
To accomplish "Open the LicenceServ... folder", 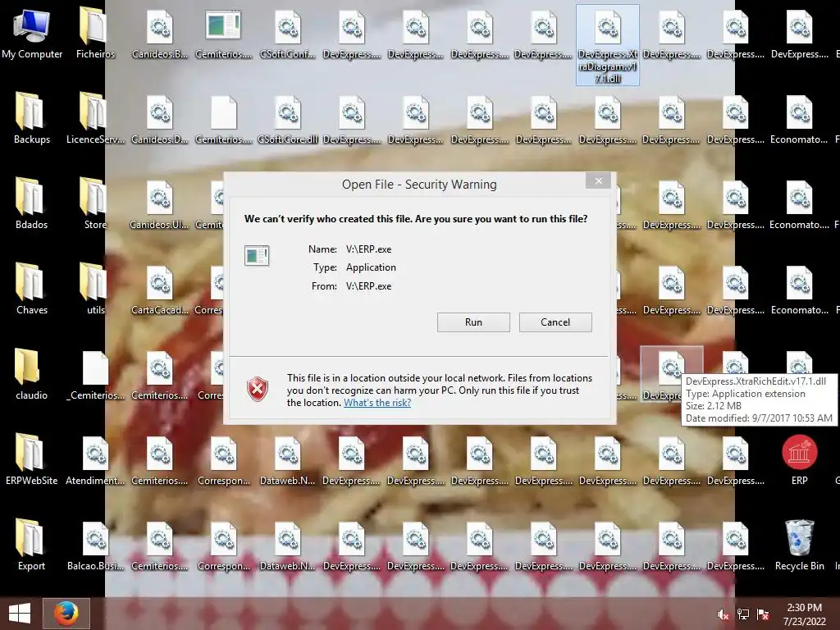I will (x=95, y=118).
